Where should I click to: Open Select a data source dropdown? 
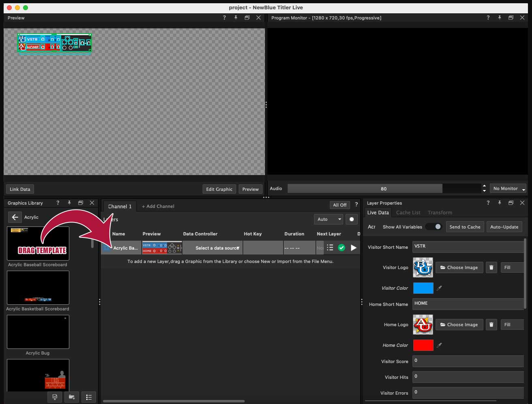[213, 248]
